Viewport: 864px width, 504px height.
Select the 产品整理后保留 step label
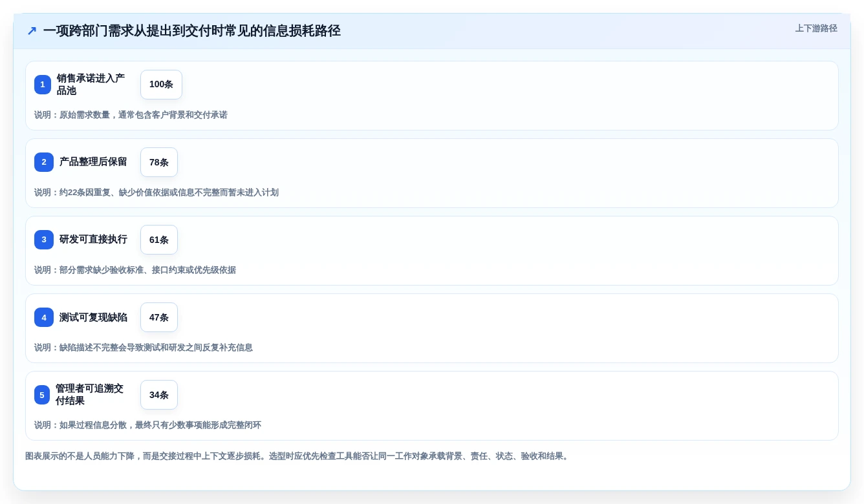pos(93,162)
